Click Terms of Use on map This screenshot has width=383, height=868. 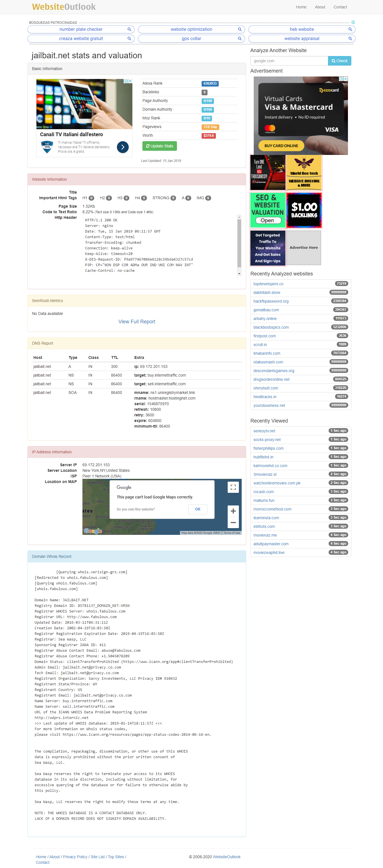click(x=232, y=533)
